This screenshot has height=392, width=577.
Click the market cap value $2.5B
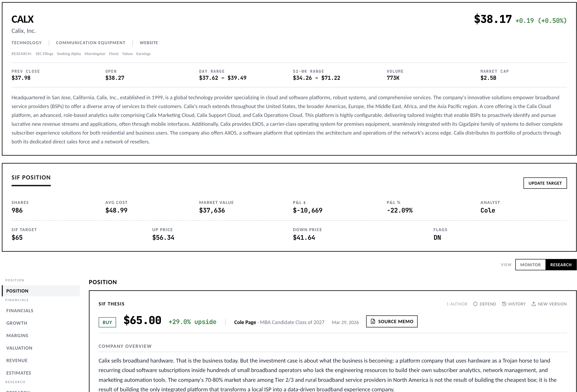pyautogui.click(x=488, y=78)
